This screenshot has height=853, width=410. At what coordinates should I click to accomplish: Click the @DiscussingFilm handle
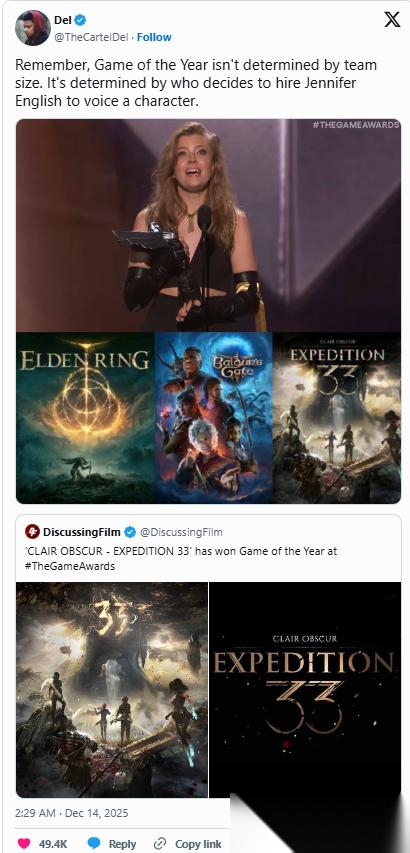[181, 531]
